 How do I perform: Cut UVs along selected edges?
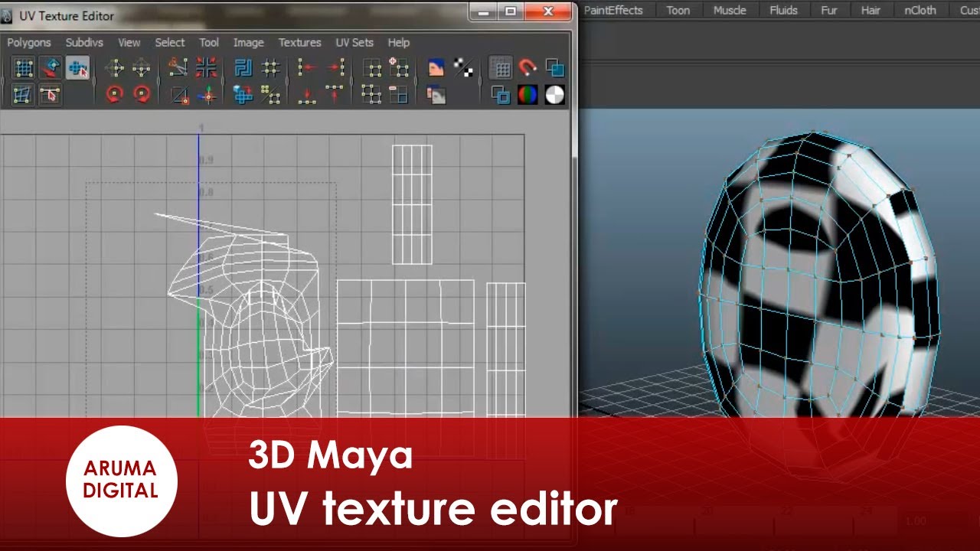coord(179,68)
